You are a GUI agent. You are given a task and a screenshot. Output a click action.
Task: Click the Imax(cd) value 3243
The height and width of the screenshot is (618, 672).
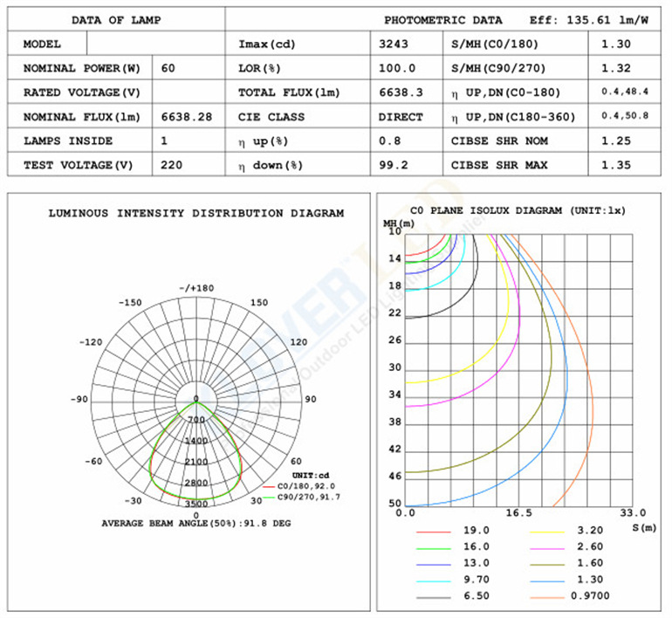pyautogui.click(x=393, y=44)
